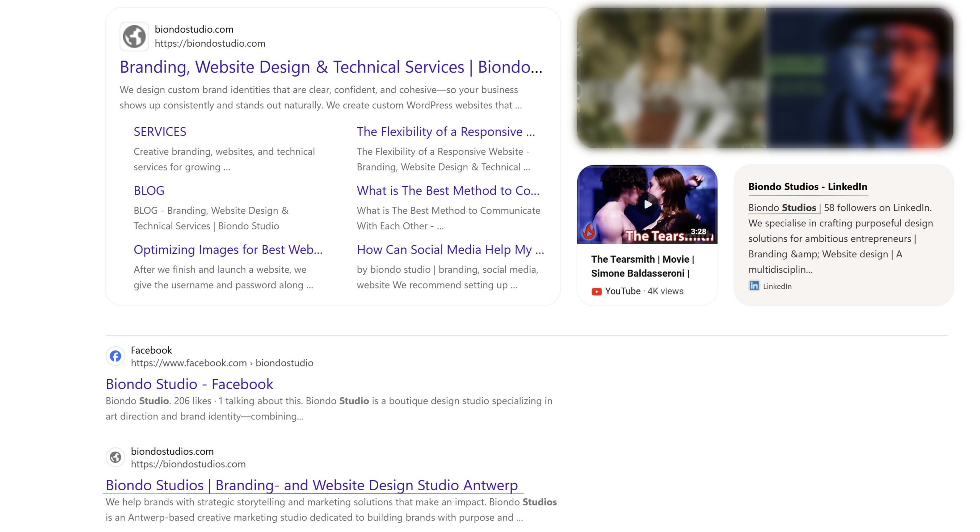Viewport: 980px width, 532px height.
Task: Open the Biondo Studio - Facebook result
Action: 189,384
